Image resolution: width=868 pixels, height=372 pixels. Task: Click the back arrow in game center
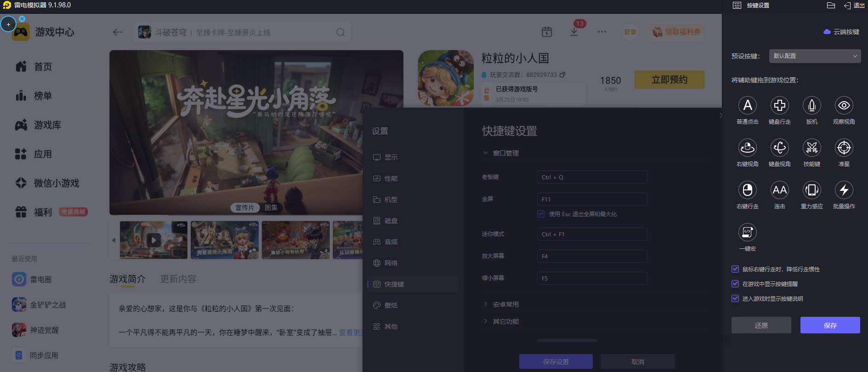118,32
